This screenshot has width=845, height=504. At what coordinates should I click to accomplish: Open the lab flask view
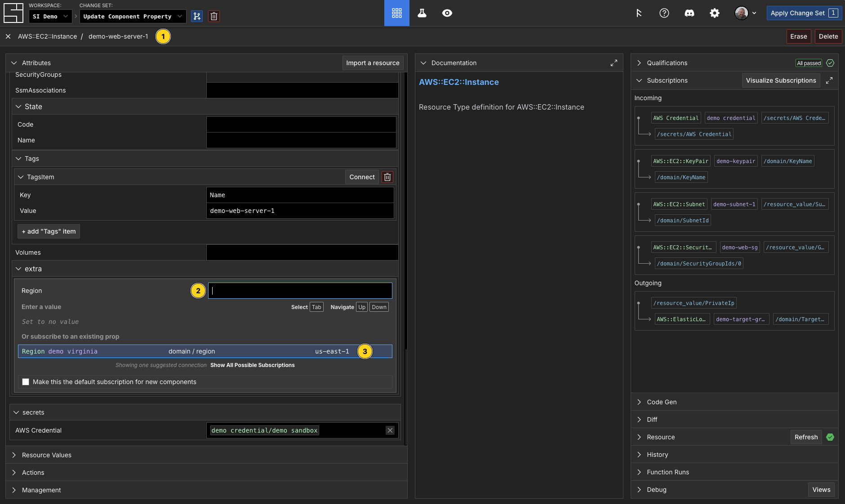422,13
